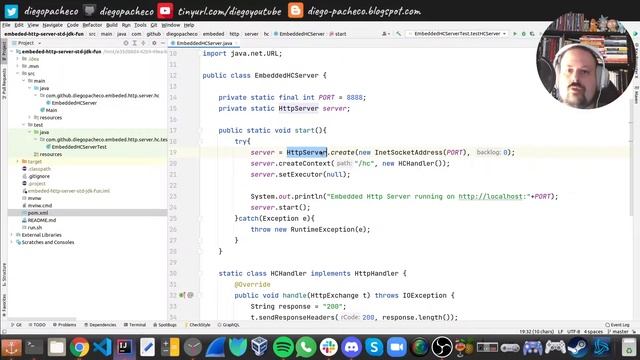Open Dependencies tool window tab
Screen dimensions: 640x360
point(100,325)
